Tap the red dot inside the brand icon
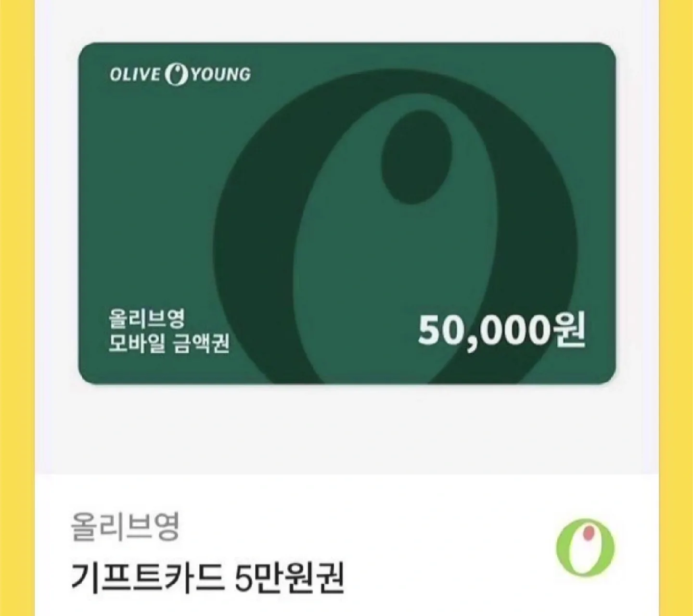Image resolution: width=693 pixels, height=616 pixels. click(588, 532)
